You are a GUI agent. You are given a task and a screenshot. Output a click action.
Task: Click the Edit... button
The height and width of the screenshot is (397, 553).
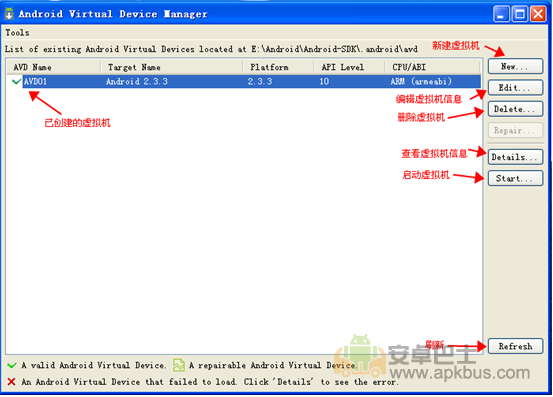tap(515, 87)
